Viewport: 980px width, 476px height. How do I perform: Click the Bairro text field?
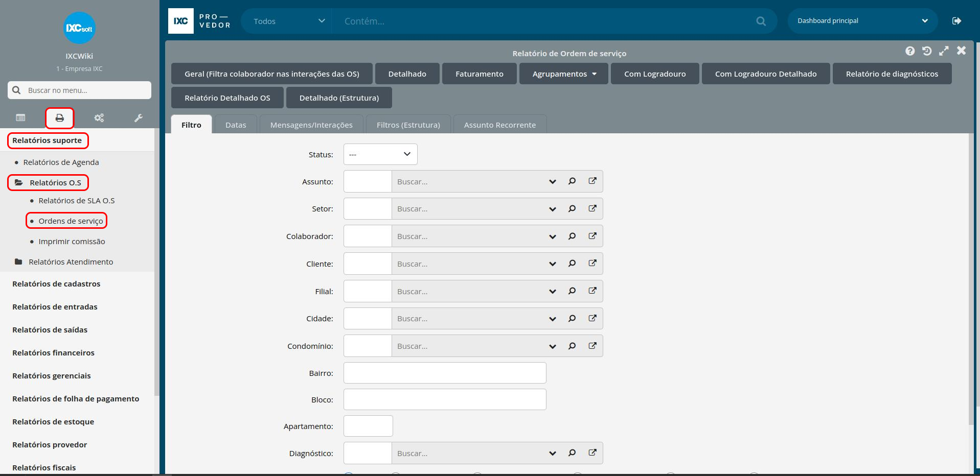[445, 373]
